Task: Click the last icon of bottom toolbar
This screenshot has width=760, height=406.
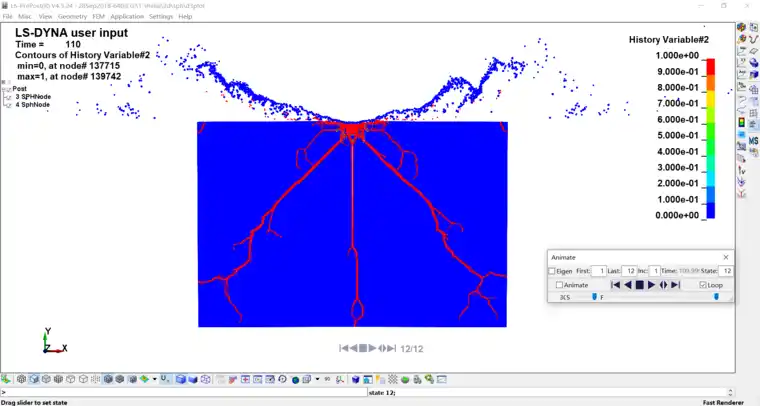Action: tap(442, 379)
